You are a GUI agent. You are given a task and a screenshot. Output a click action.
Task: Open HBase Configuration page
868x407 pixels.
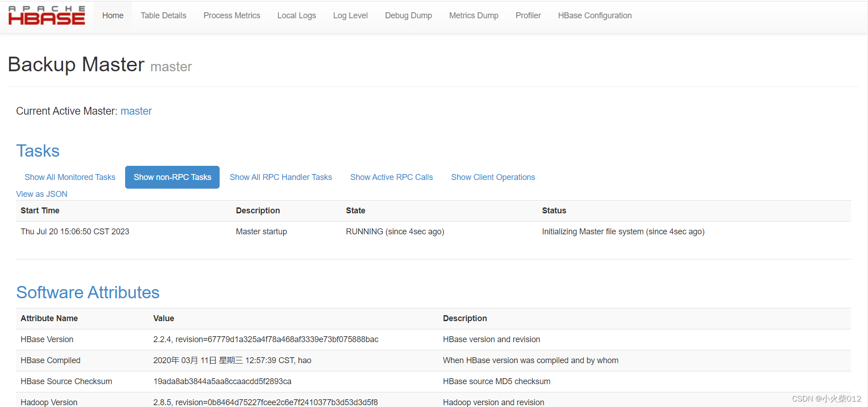[595, 16]
